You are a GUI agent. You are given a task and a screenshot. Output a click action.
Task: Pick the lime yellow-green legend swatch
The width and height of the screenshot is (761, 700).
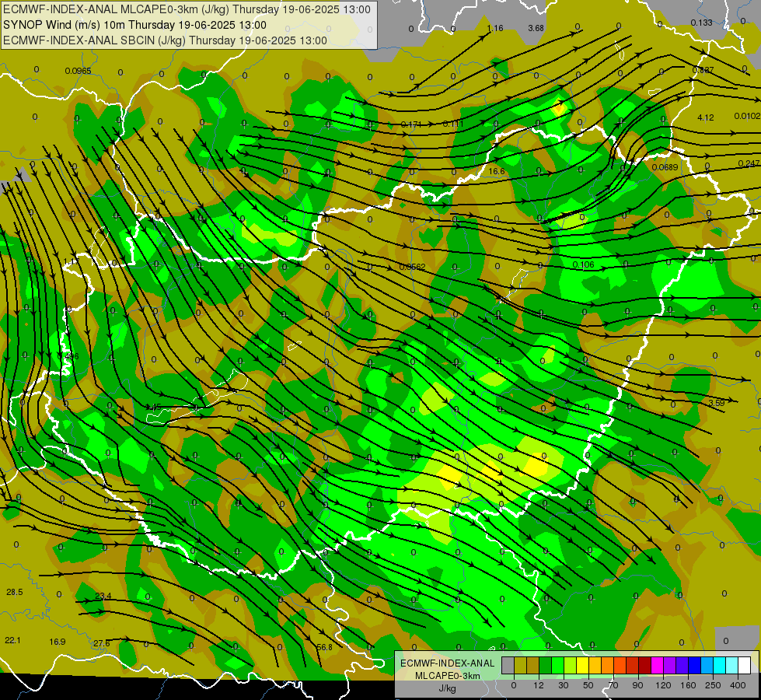(571, 665)
